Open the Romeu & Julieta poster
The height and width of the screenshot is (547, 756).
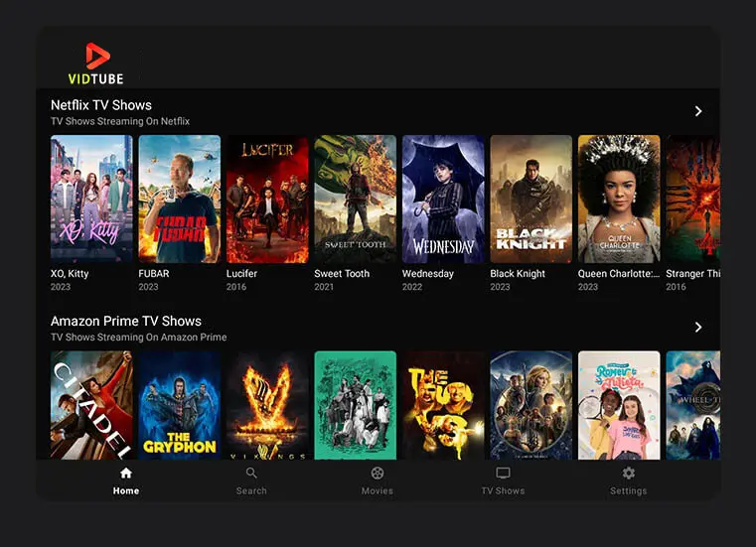coord(619,405)
